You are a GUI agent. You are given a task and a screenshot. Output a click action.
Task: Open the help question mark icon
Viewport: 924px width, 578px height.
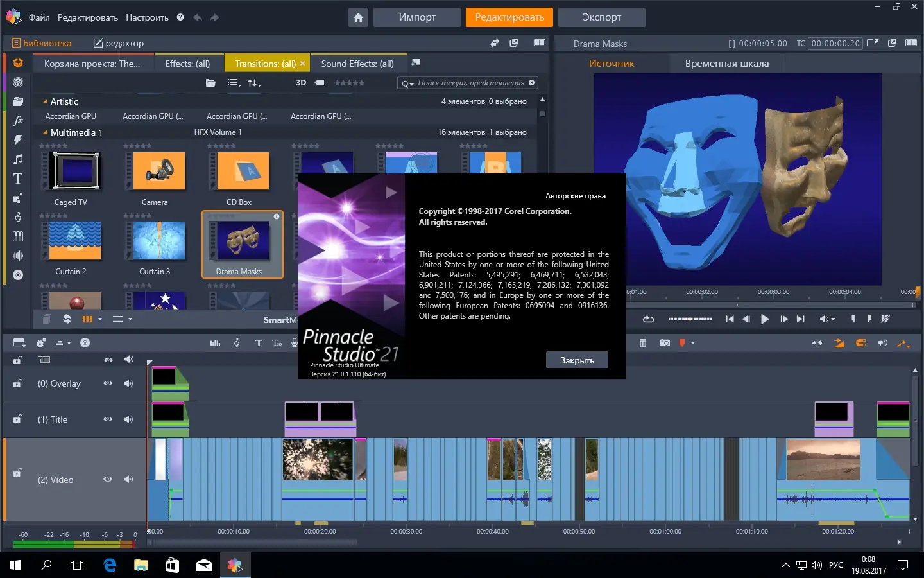[x=180, y=17]
